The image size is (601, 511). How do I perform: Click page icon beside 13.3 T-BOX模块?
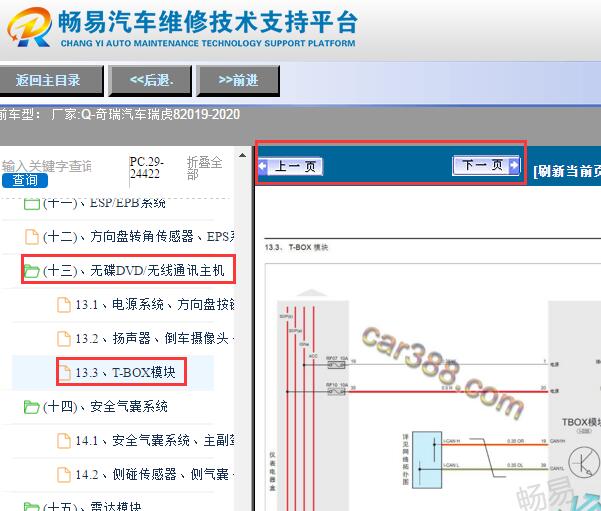tap(64, 373)
